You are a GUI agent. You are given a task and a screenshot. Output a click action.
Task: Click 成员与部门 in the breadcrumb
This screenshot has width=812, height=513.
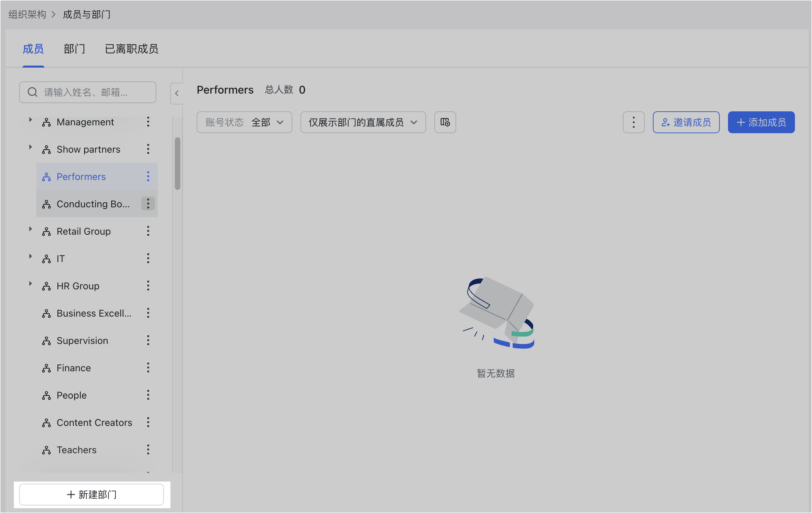pos(87,15)
